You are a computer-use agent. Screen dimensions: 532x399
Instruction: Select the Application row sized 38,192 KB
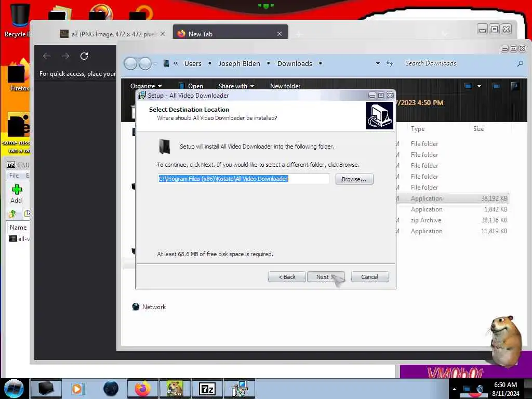coord(453,198)
